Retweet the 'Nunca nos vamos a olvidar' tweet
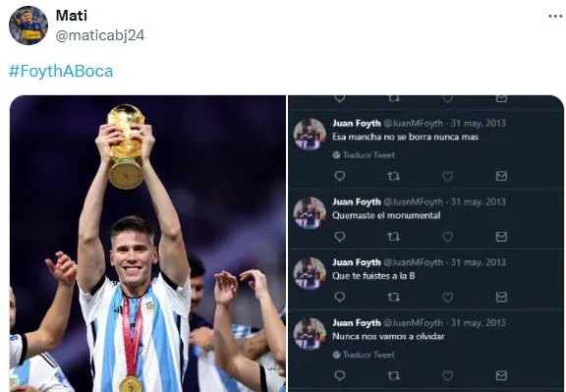 [x=393, y=375]
